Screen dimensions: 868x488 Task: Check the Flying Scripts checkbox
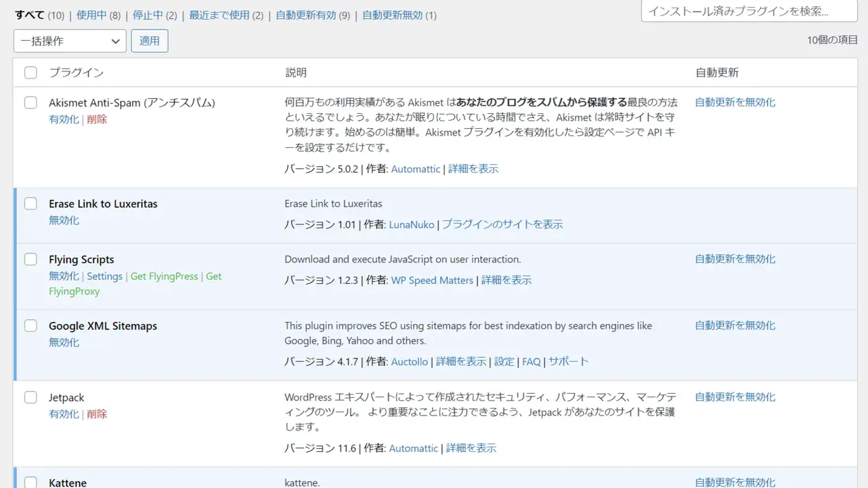pyautogui.click(x=31, y=260)
